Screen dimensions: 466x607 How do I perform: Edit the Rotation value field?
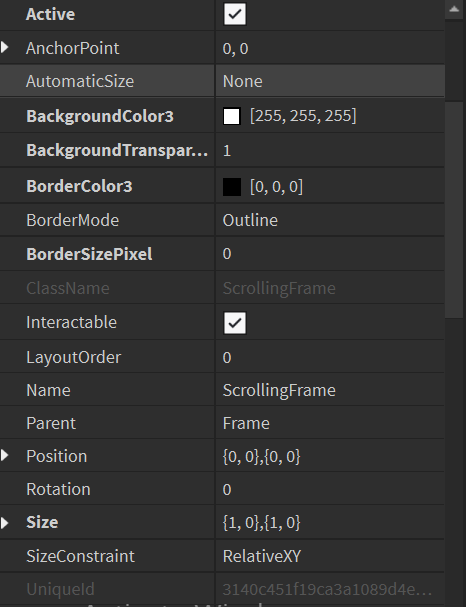330,489
